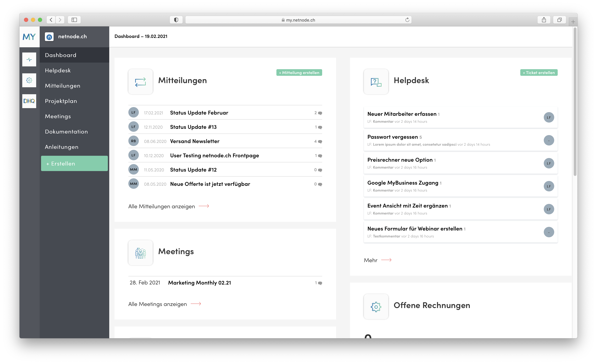The image size is (597, 364).
Task: Open a new tab with plus button
Action: point(573,22)
